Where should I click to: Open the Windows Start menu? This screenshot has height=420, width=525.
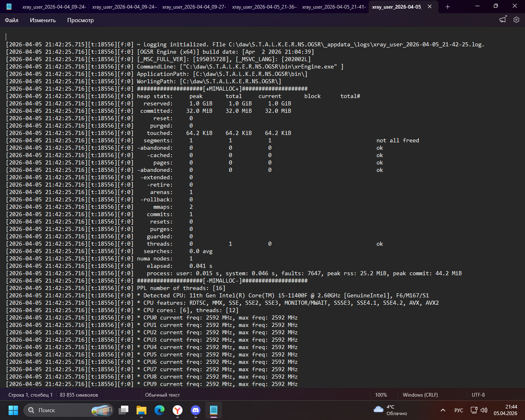pos(13,410)
